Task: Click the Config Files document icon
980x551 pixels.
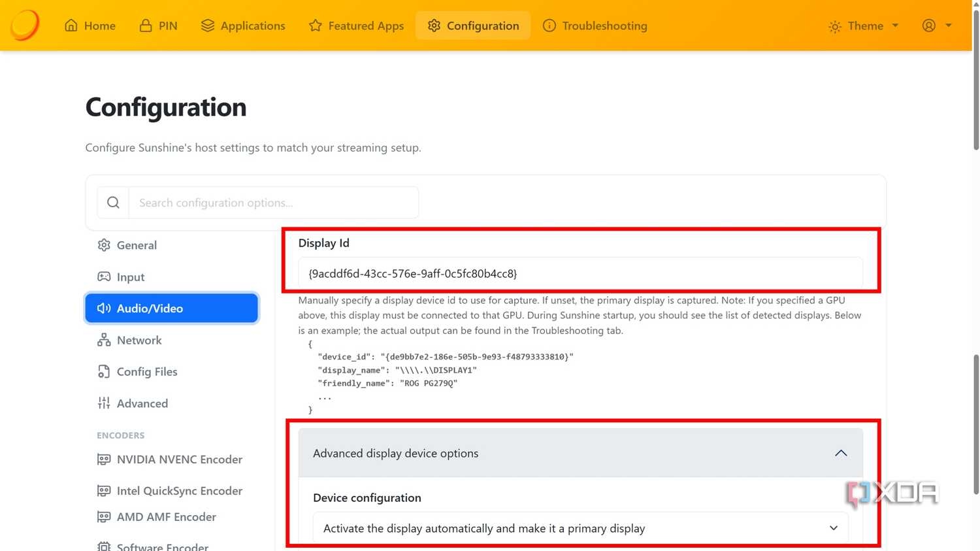Action: point(104,371)
